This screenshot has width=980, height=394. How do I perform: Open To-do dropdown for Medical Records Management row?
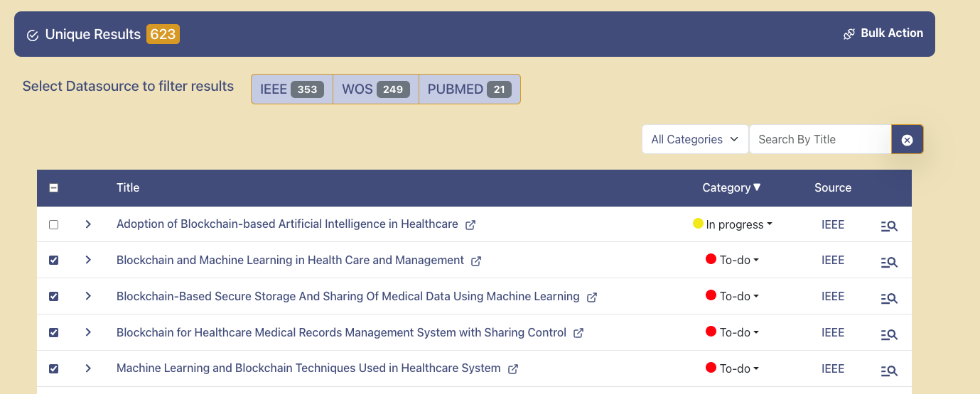click(739, 333)
